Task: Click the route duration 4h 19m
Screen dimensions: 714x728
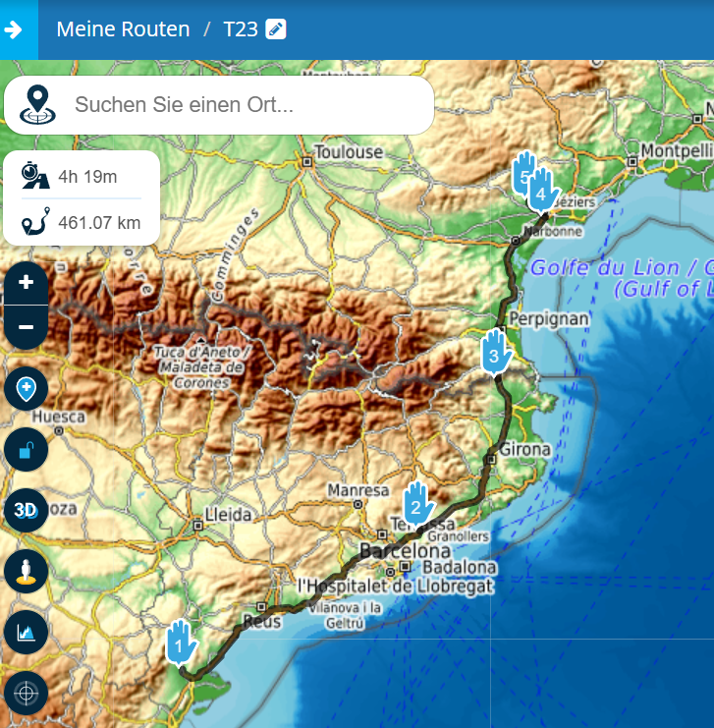Action: (x=86, y=177)
